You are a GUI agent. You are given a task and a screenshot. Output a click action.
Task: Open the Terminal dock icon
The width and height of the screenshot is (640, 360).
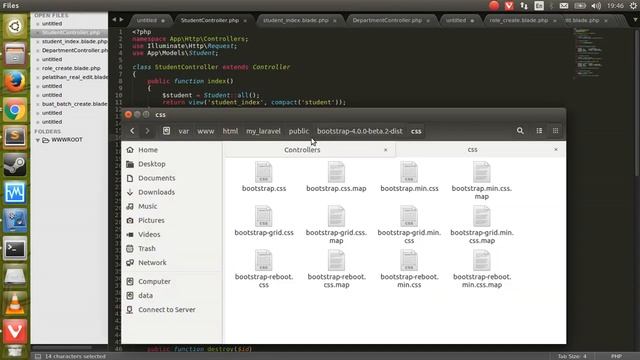point(15,248)
